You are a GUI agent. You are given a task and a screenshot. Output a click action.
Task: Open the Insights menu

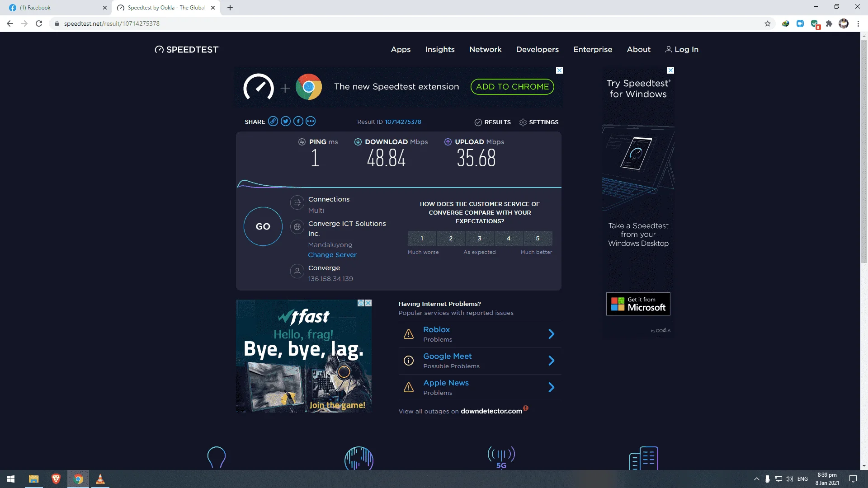(440, 49)
